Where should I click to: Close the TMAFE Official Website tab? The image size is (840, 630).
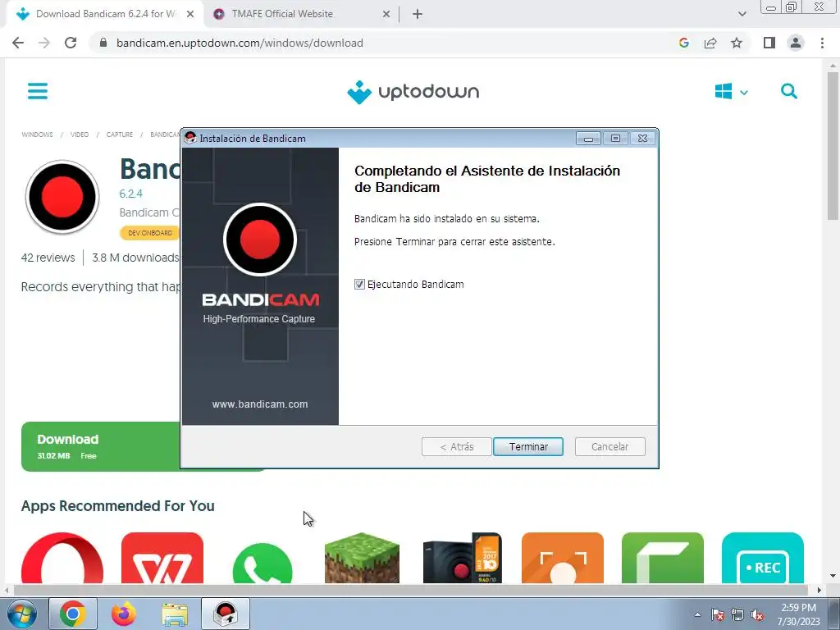tap(386, 15)
